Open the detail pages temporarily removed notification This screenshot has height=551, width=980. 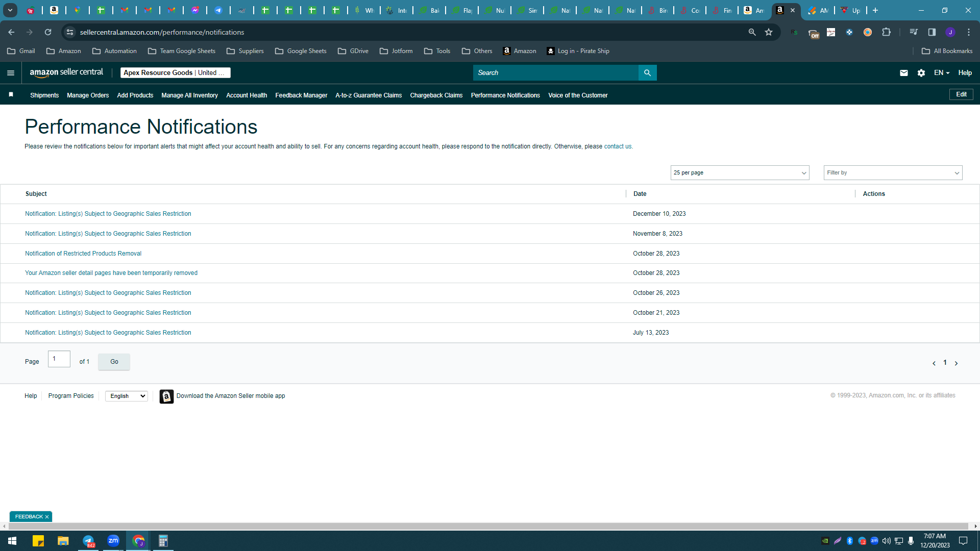click(x=111, y=273)
